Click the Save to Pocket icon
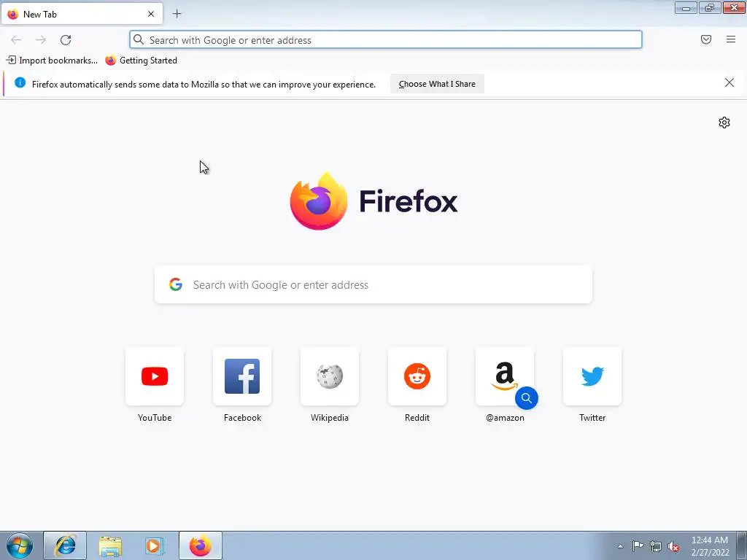 pyautogui.click(x=706, y=39)
